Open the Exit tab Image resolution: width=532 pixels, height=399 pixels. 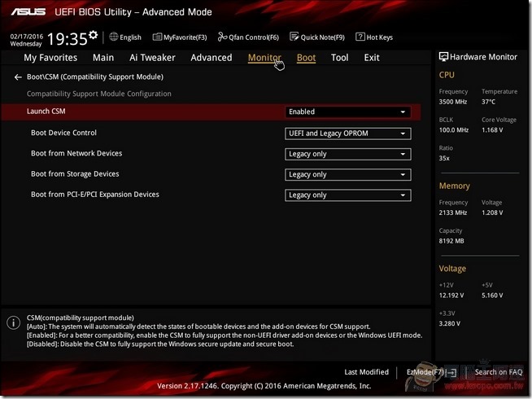tap(372, 58)
